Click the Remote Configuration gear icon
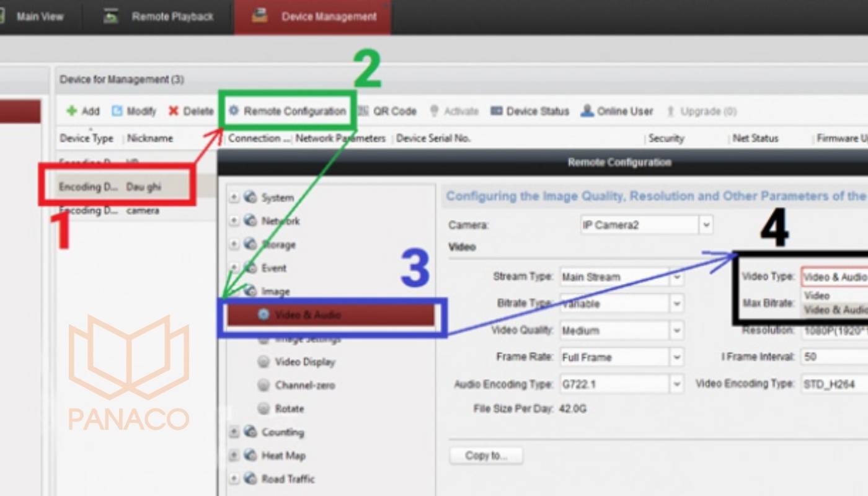 [x=234, y=112]
